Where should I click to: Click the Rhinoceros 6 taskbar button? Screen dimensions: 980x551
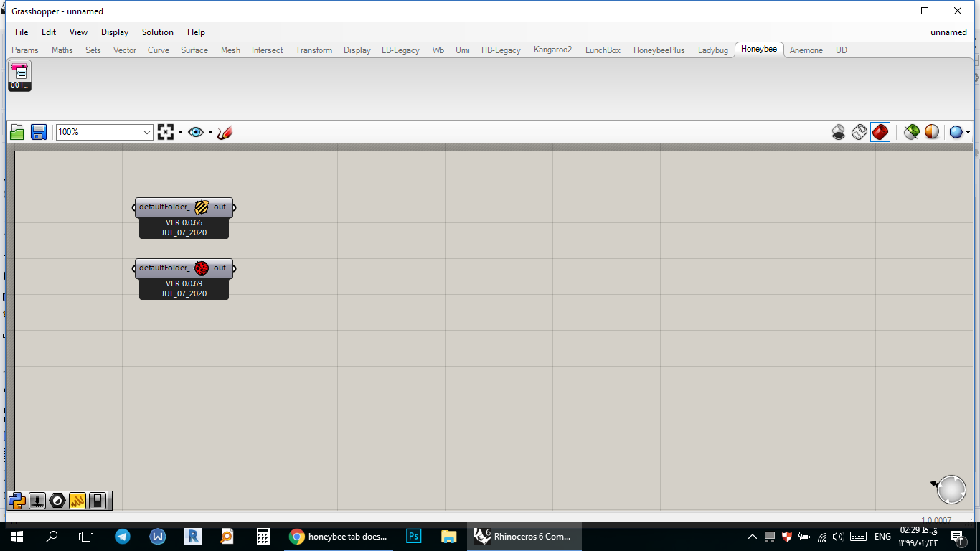[x=524, y=536]
